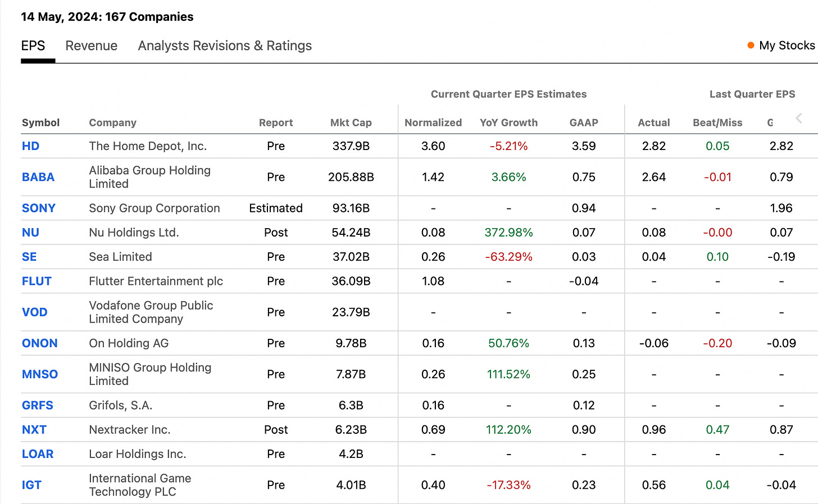This screenshot has width=818, height=504.
Task: Click the Mkt Cap column header
Action: pyautogui.click(x=351, y=122)
